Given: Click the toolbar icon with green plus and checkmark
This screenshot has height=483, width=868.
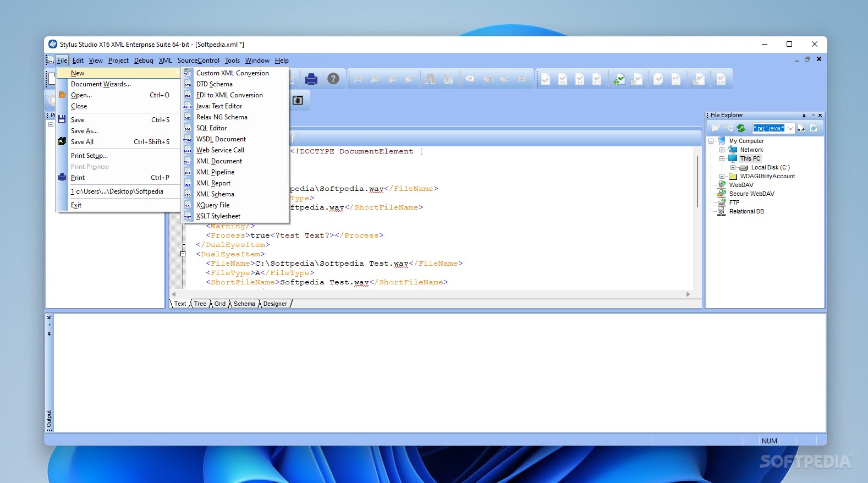Looking at the screenshot, I should pos(619,79).
